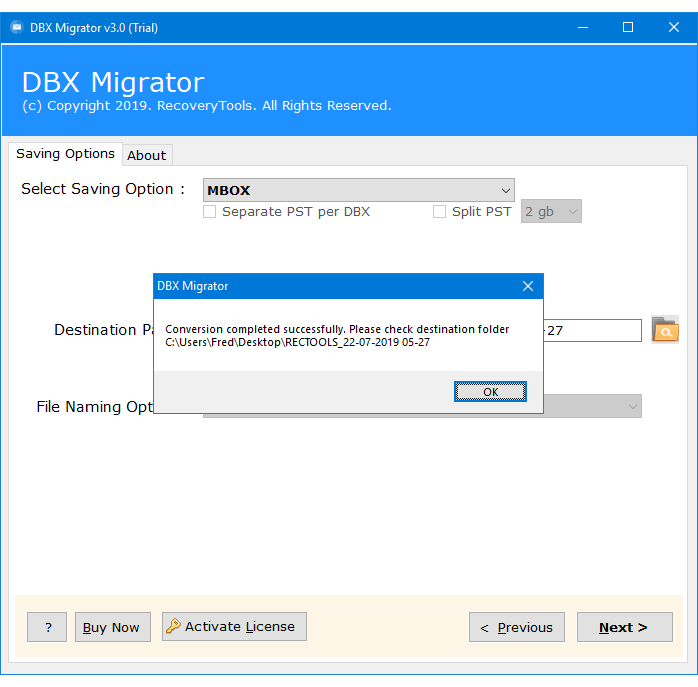Click the destination path input field
This screenshot has width=698, height=687.
[x=592, y=330]
